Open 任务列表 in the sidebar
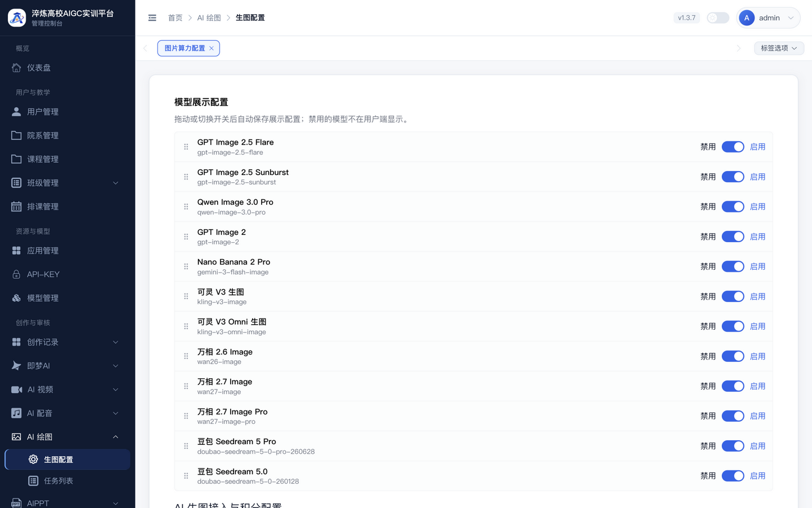812x508 pixels. pos(68,481)
